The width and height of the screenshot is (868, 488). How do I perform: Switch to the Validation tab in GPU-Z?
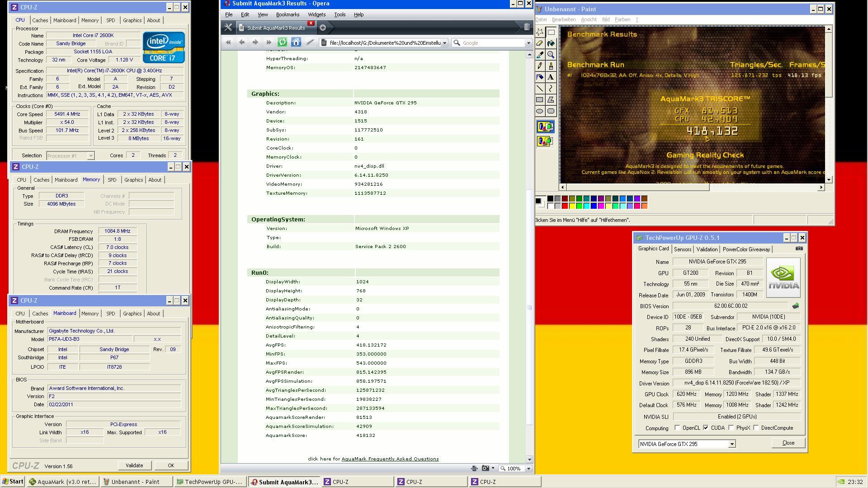click(707, 249)
